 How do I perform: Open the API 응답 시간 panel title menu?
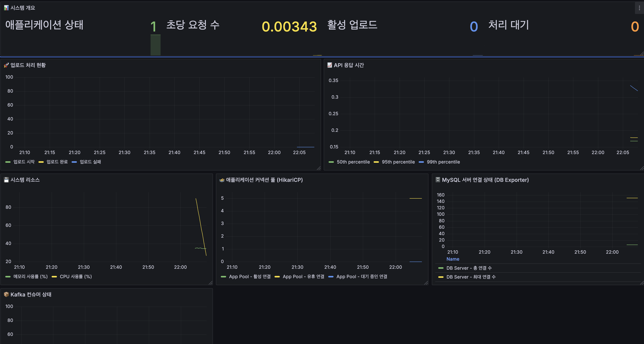pyautogui.click(x=349, y=65)
